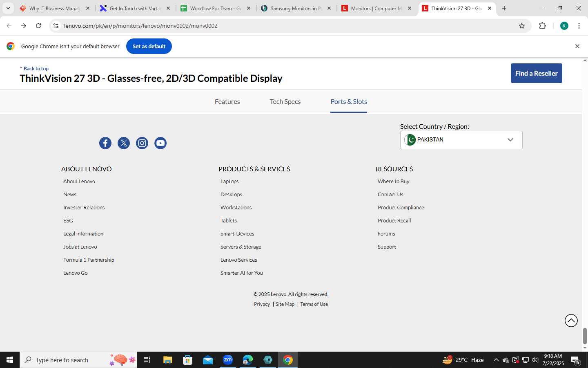Switch to the Tech Specs tab

pos(285,101)
